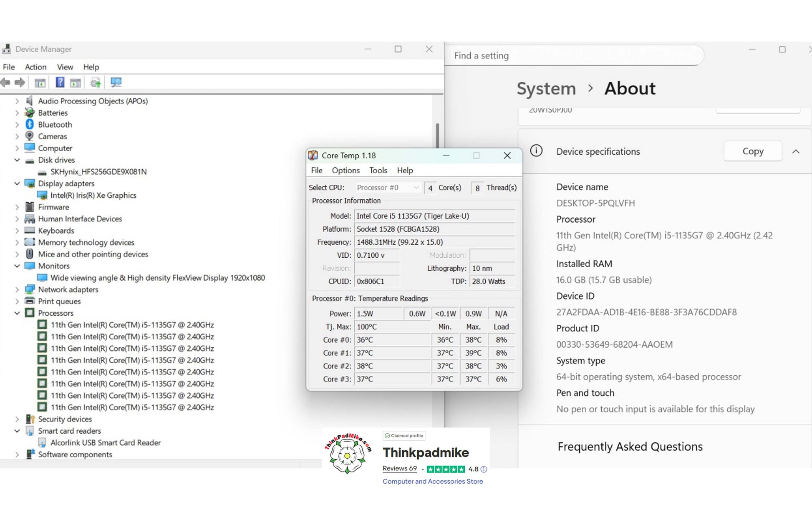
Task: Collapse the Processors tree node
Action: (x=17, y=313)
